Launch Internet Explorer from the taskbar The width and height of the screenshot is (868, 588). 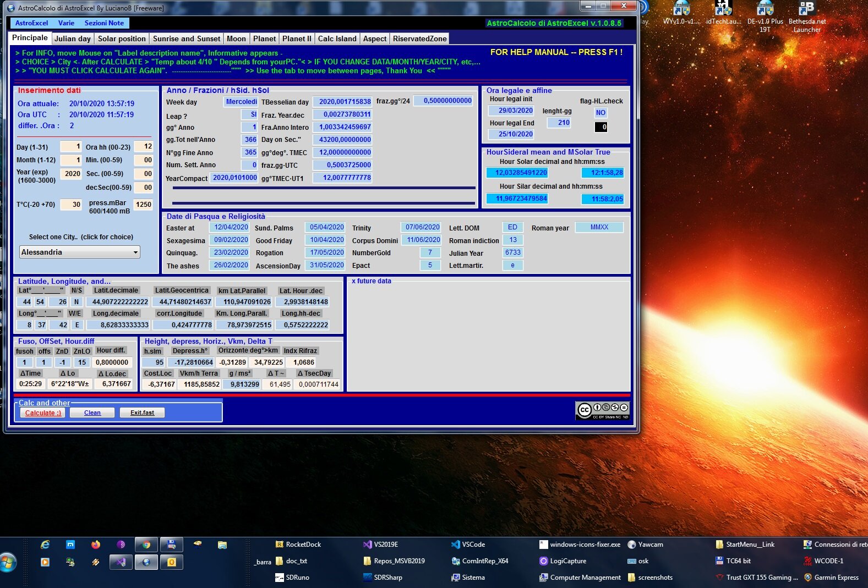[45, 545]
